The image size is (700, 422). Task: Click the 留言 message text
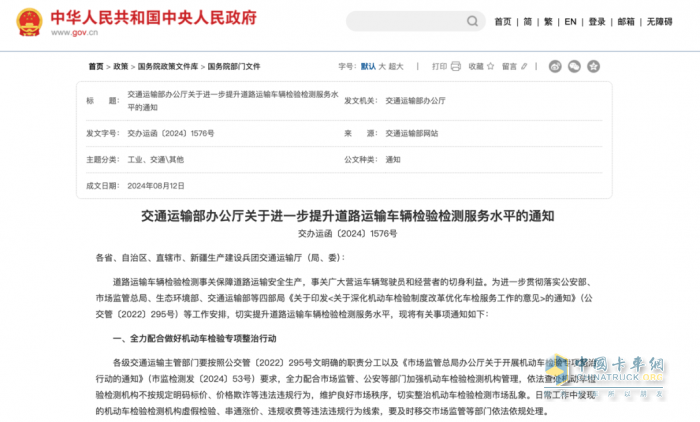coord(509,67)
